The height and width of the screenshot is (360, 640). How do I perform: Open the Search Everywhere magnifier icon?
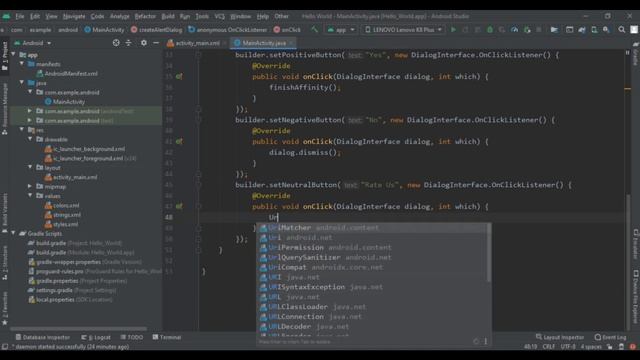pos(621,30)
